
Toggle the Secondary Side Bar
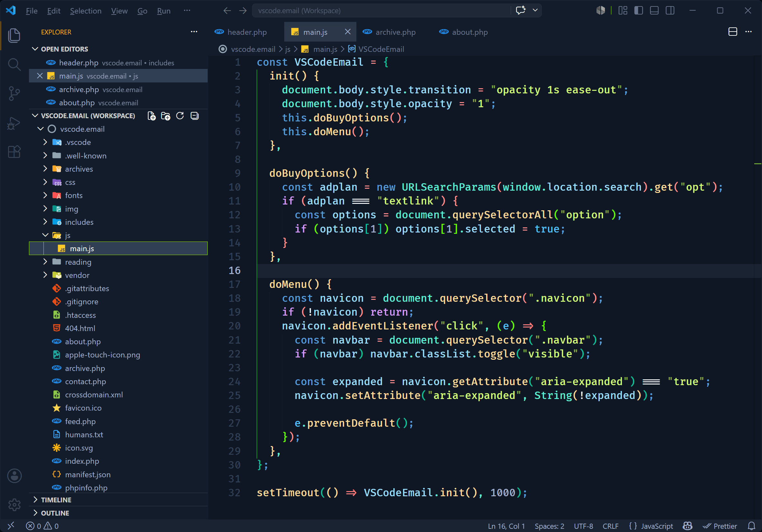coord(670,11)
